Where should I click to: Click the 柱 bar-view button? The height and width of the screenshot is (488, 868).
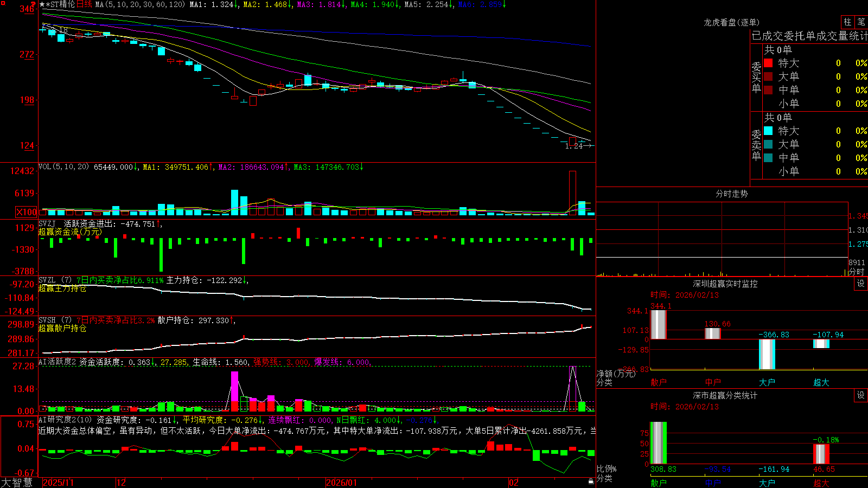click(847, 22)
